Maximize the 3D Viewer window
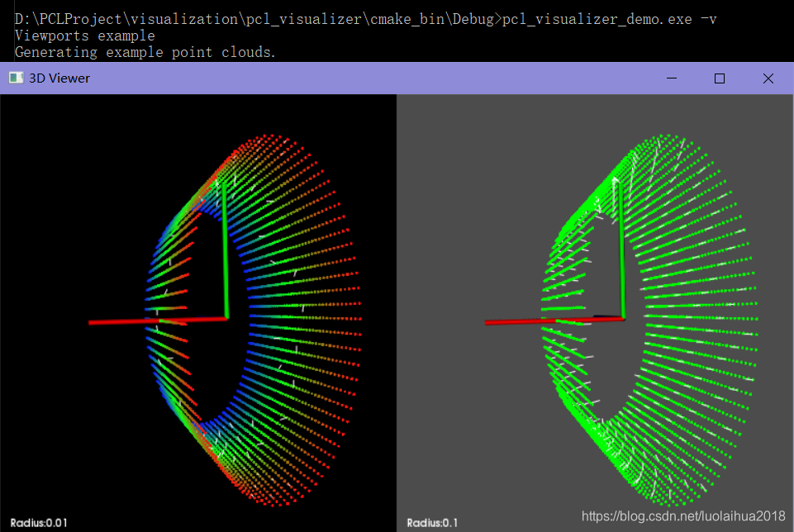The width and height of the screenshot is (794, 532). (720, 78)
